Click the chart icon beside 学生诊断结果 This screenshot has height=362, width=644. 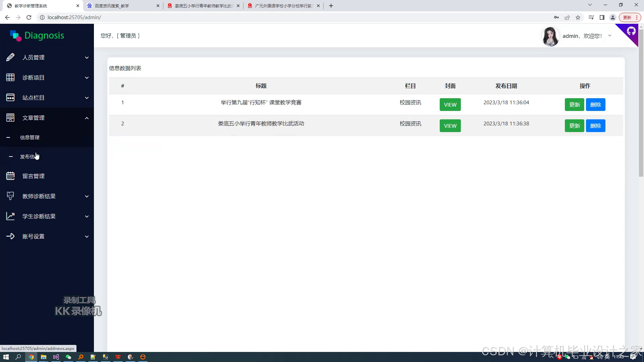coord(10,216)
